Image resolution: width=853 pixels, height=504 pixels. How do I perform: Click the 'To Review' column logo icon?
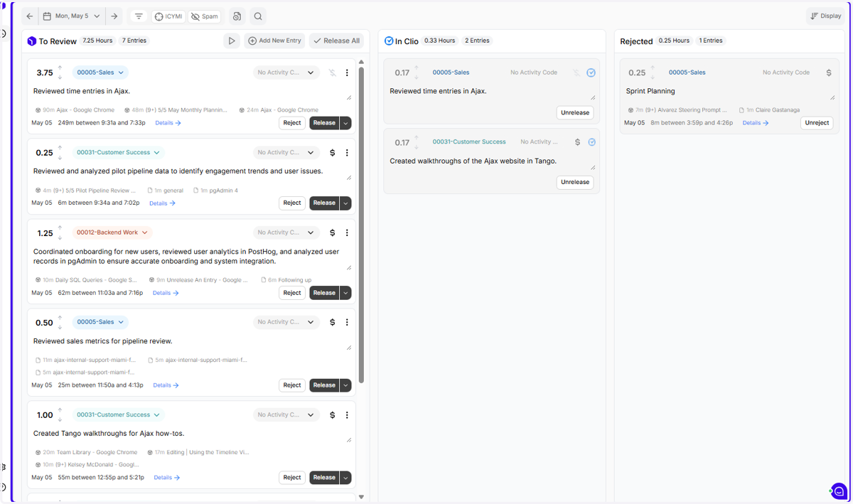(x=32, y=41)
